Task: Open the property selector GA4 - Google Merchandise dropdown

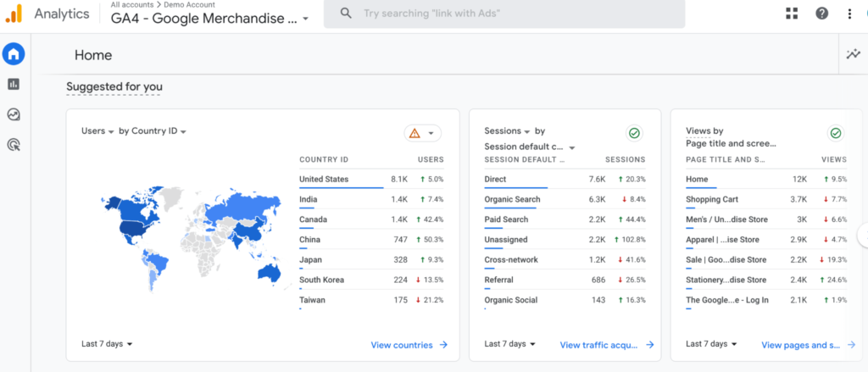Action: coord(210,19)
